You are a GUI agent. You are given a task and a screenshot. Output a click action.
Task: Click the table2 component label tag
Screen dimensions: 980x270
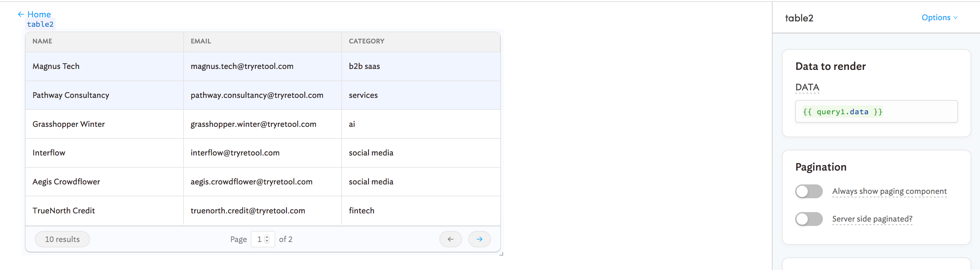pos(40,24)
